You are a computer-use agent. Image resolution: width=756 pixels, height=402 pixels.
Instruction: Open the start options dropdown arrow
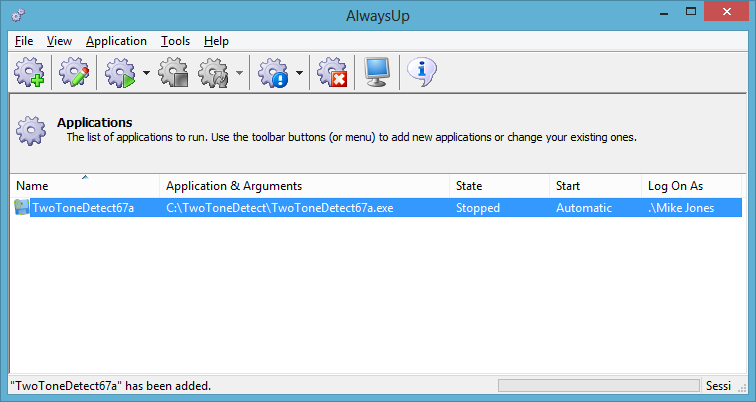pyautogui.click(x=146, y=73)
